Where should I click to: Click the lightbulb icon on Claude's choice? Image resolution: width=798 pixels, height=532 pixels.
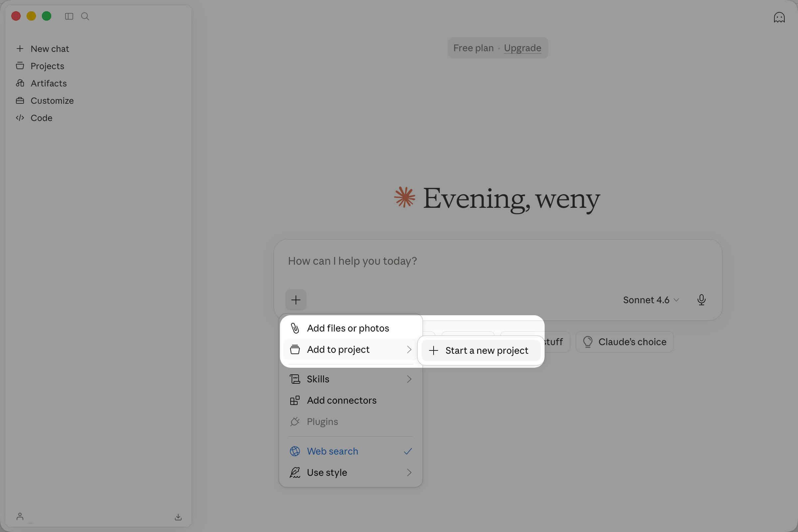[588, 342]
